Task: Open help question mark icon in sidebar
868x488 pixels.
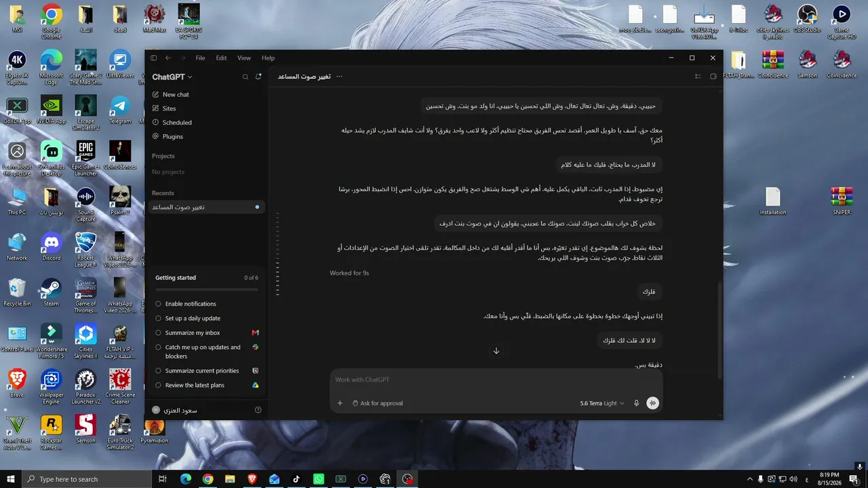Action: click(x=258, y=410)
